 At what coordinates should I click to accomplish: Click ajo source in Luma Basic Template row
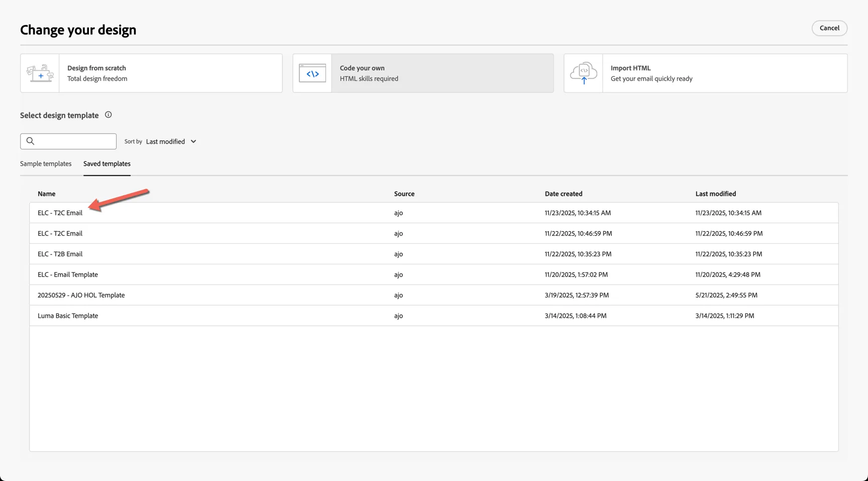click(398, 316)
